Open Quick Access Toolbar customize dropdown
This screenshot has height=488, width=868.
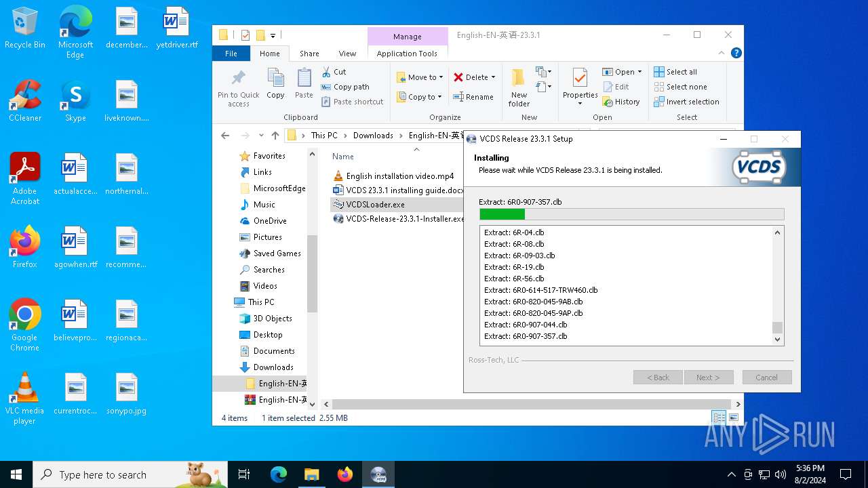tap(273, 35)
